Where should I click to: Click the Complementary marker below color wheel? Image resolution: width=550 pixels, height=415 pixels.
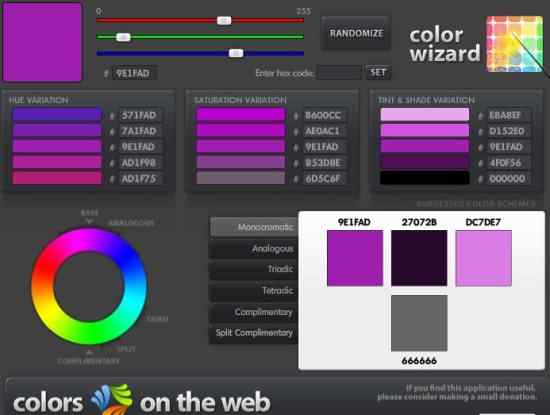(x=88, y=361)
